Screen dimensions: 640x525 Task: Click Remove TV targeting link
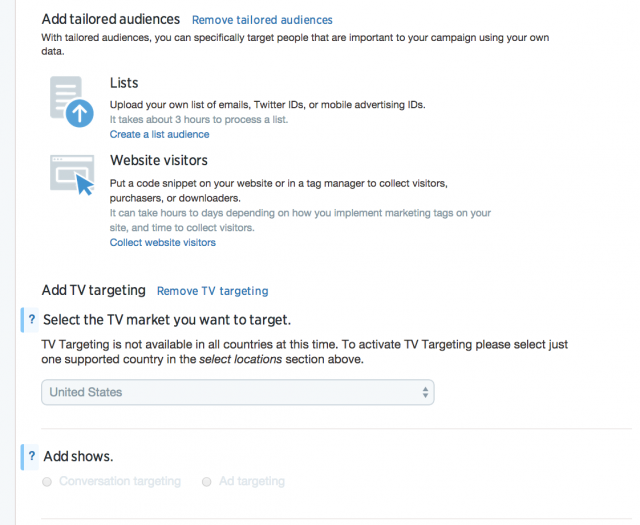coord(212,291)
